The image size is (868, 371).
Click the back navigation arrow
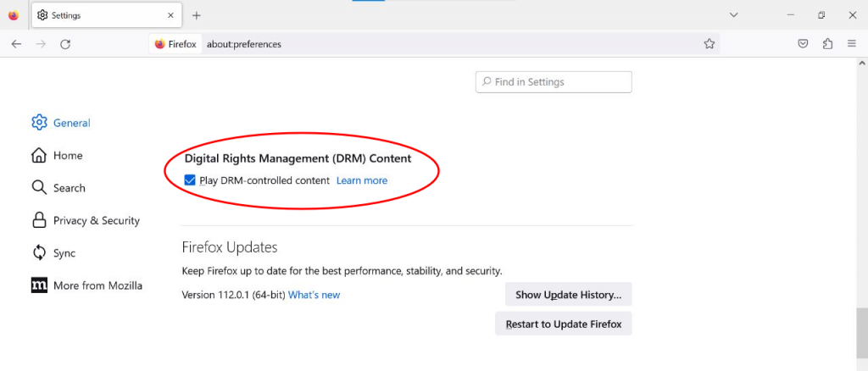(x=16, y=44)
